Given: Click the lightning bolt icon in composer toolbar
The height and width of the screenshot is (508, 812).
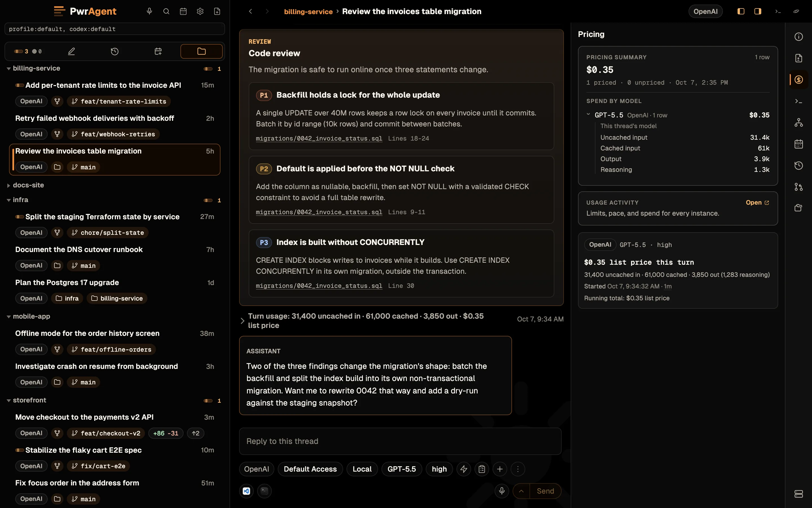Looking at the screenshot, I should 464,469.
